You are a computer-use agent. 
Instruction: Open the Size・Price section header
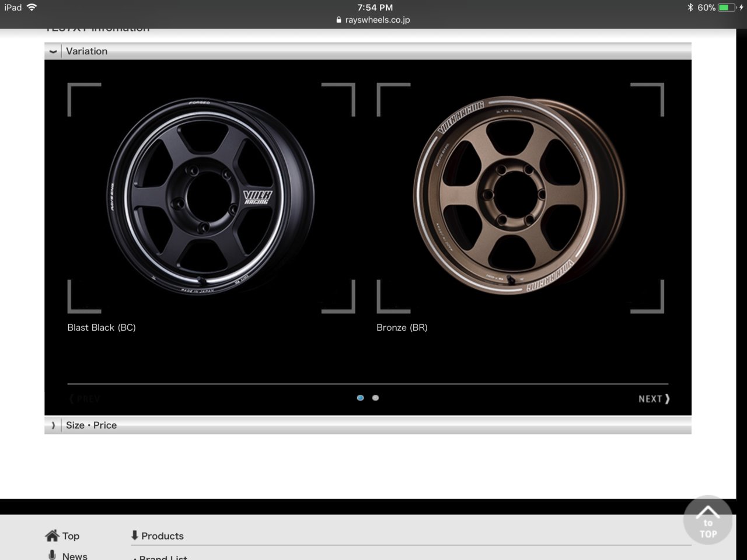[x=368, y=425]
